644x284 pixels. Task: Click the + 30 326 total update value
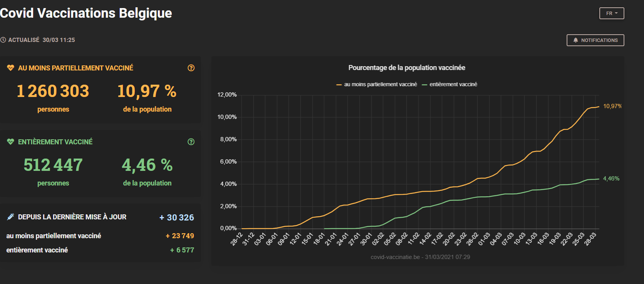click(177, 218)
